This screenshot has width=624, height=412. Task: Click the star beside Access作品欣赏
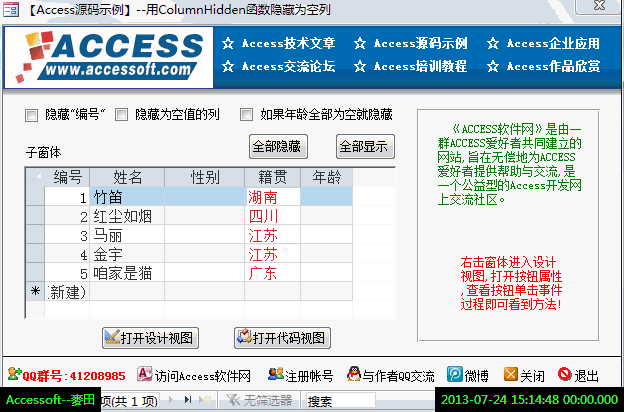point(493,66)
